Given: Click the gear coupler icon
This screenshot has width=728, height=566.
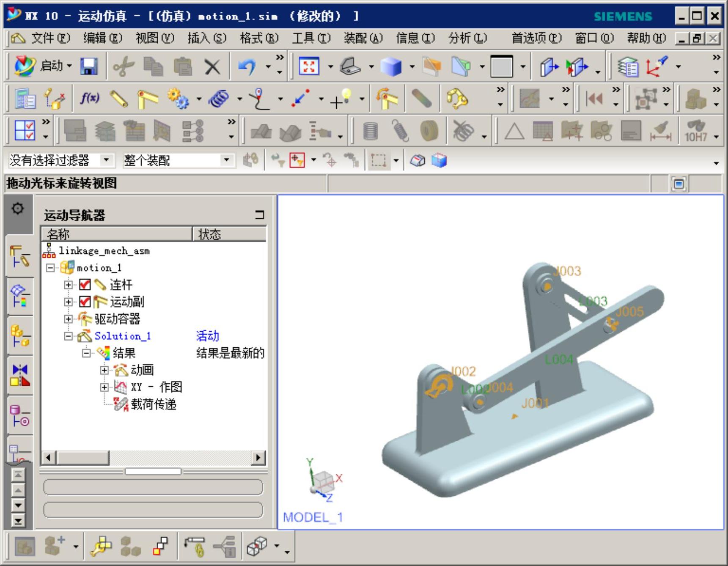Looking at the screenshot, I should 178,99.
